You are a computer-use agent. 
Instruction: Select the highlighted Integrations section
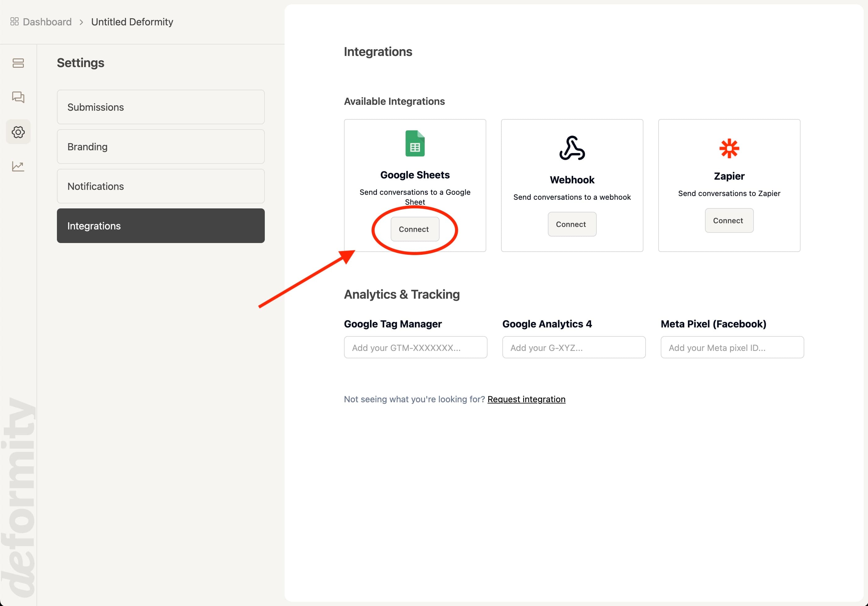pyautogui.click(x=160, y=226)
